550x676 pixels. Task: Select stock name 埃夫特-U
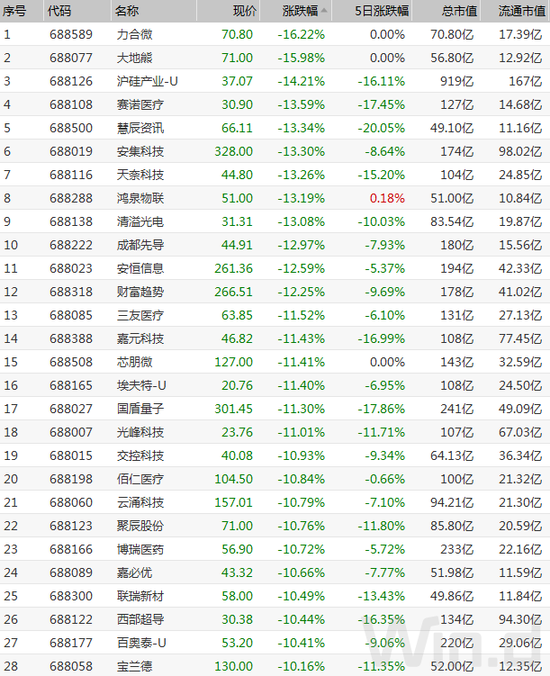[141, 385]
